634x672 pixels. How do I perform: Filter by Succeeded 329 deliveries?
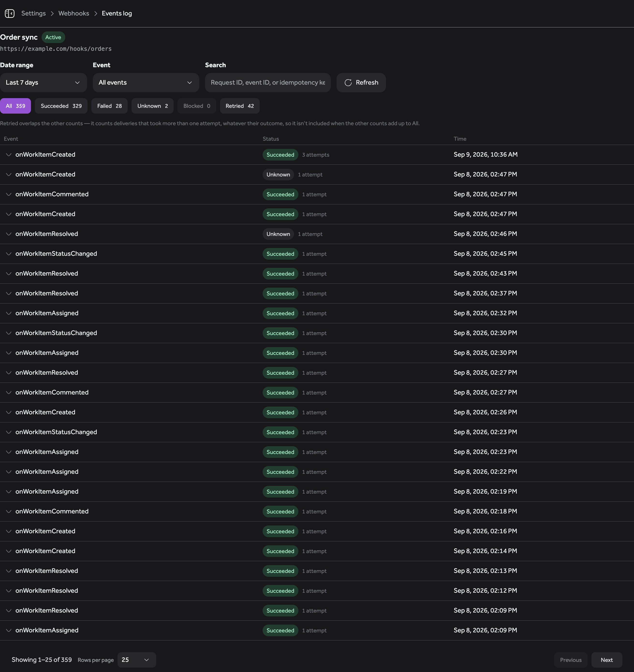pyautogui.click(x=61, y=106)
